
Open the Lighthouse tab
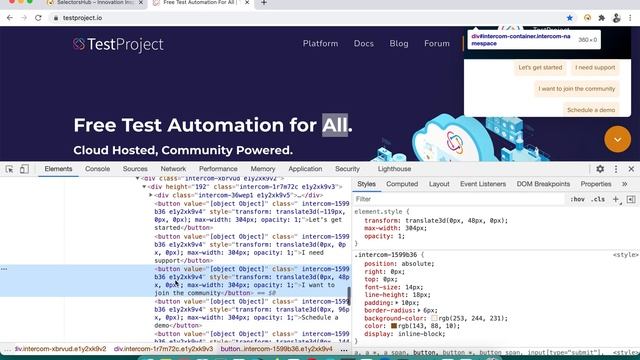pyautogui.click(x=394, y=169)
